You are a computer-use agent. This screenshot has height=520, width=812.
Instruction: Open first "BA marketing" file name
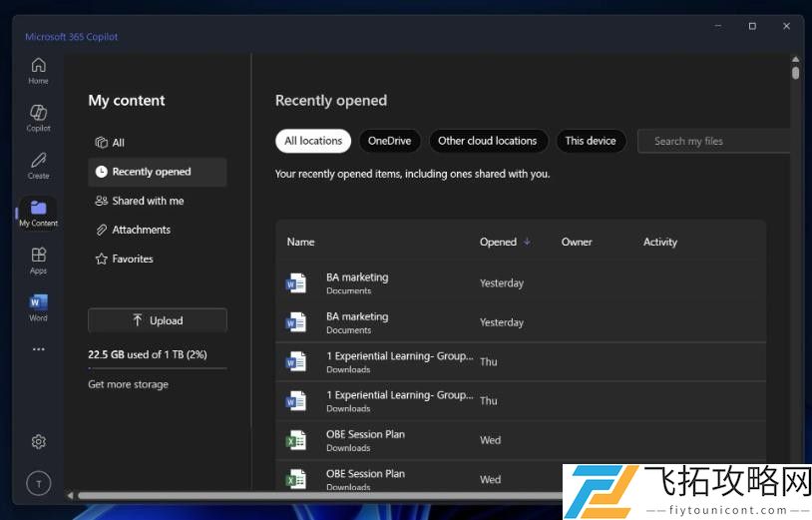pos(357,277)
